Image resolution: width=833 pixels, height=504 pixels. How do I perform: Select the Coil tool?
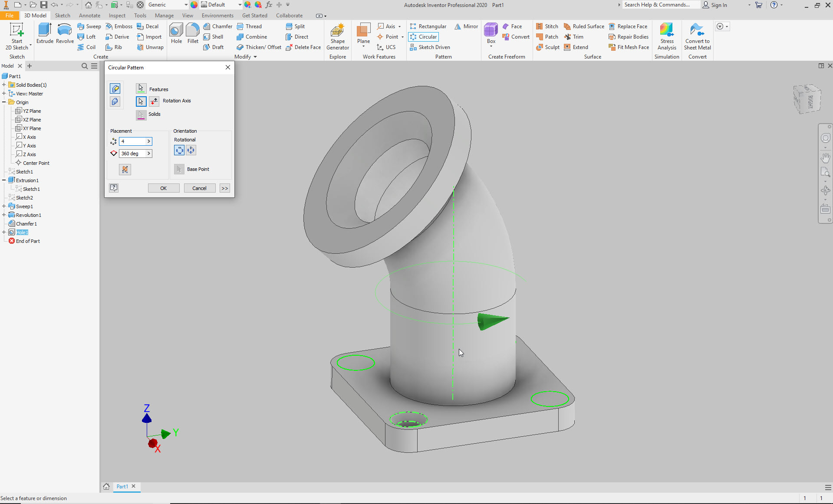coord(86,47)
